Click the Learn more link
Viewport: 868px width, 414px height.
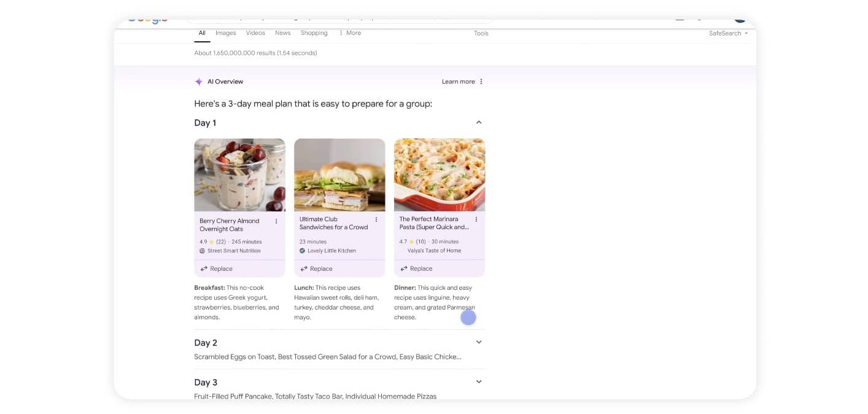(458, 82)
